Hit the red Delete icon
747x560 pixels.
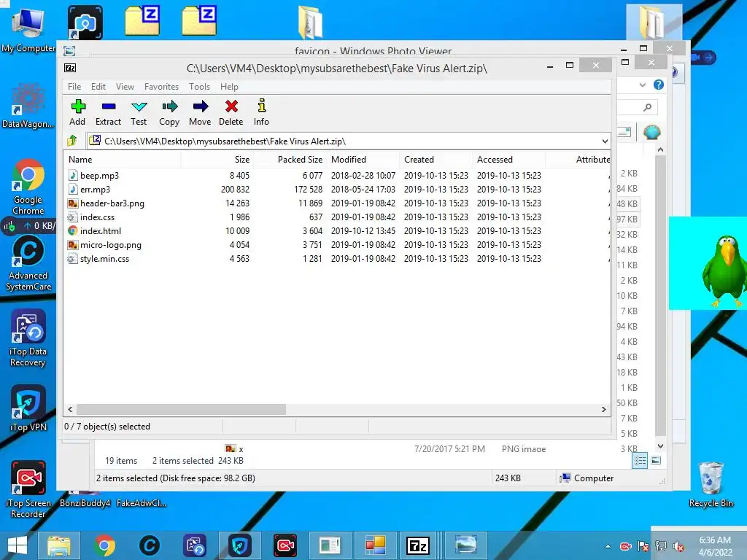(231, 112)
